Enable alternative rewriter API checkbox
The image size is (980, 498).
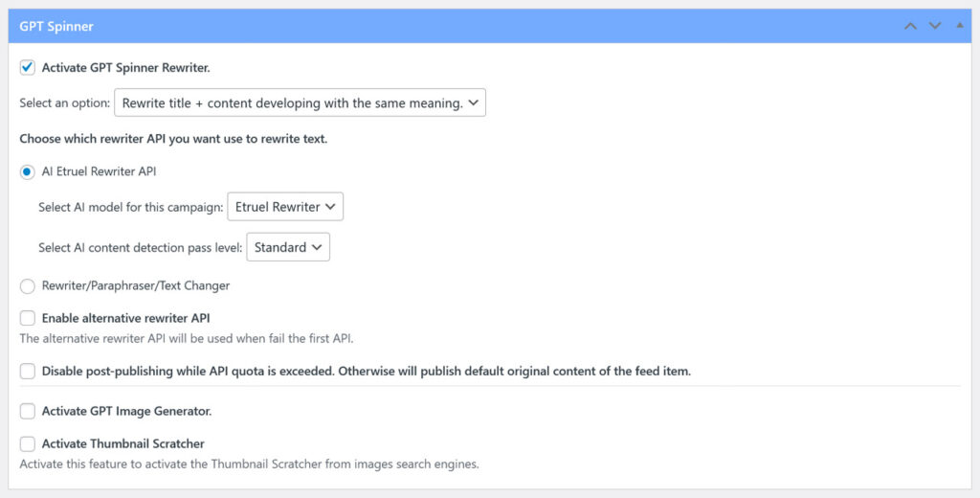pyautogui.click(x=28, y=318)
